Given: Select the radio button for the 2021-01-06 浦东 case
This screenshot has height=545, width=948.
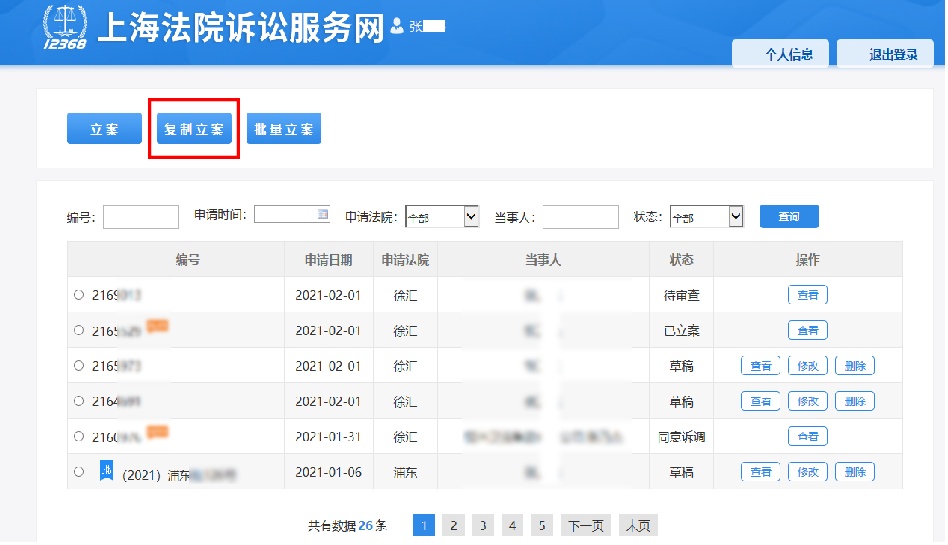Looking at the screenshot, I should tap(79, 472).
